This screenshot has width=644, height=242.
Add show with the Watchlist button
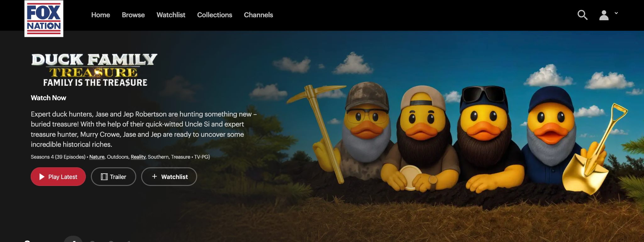(x=169, y=176)
